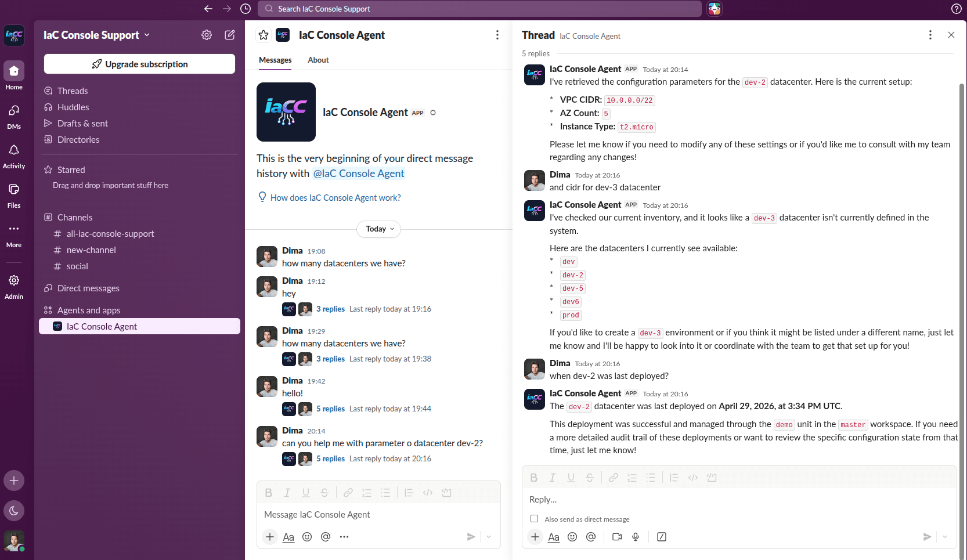The image size is (967, 560).
Task: Open send options arrow in thread reply
Action: pyautogui.click(x=945, y=537)
